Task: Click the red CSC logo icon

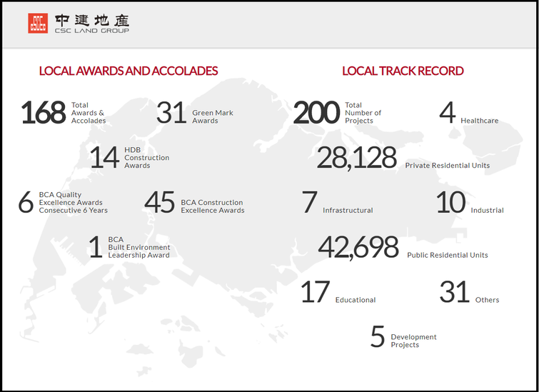Action: tap(37, 23)
